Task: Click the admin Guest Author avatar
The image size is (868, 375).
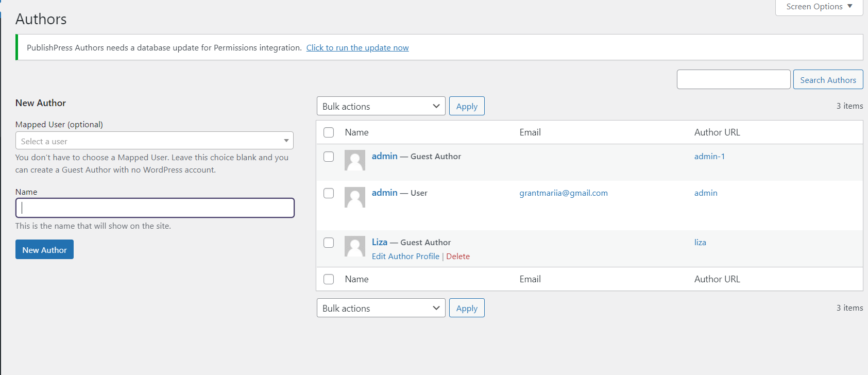Action: click(x=354, y=160)
